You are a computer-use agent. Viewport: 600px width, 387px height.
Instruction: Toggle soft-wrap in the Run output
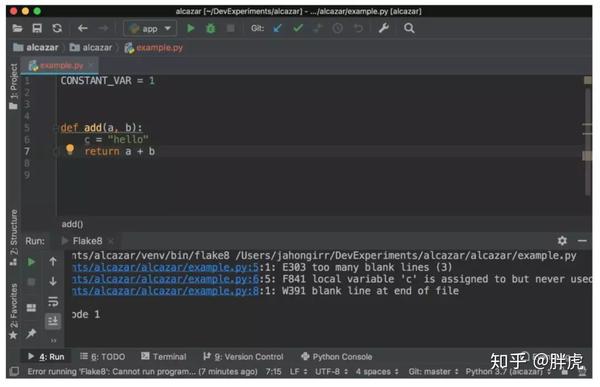[x=53, y=302]
